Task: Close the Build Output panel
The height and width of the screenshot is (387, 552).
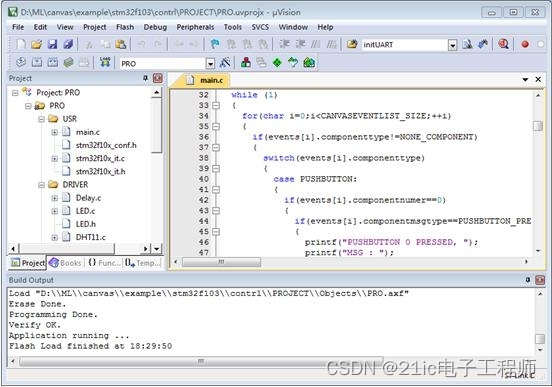Action: pos(540,280)
